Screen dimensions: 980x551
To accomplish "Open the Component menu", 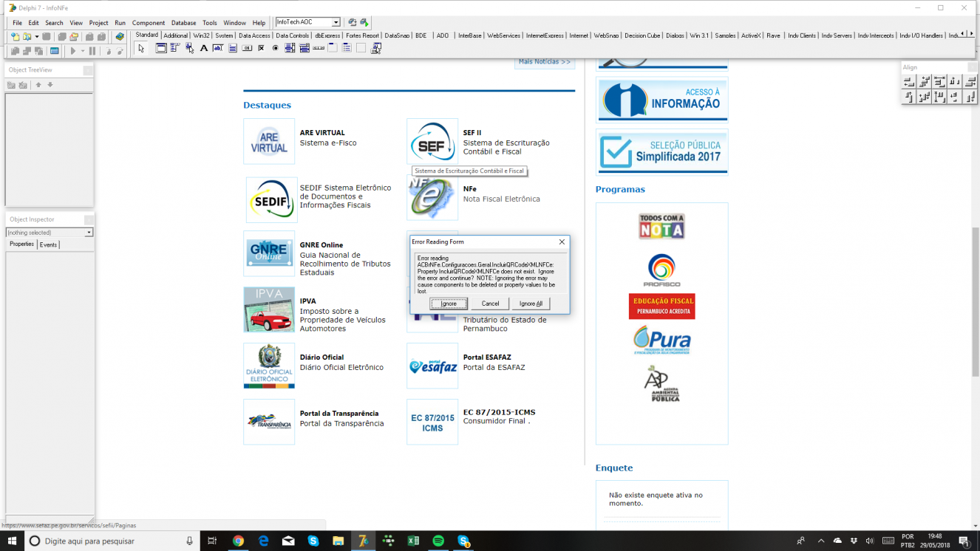I will coord(149,23).
